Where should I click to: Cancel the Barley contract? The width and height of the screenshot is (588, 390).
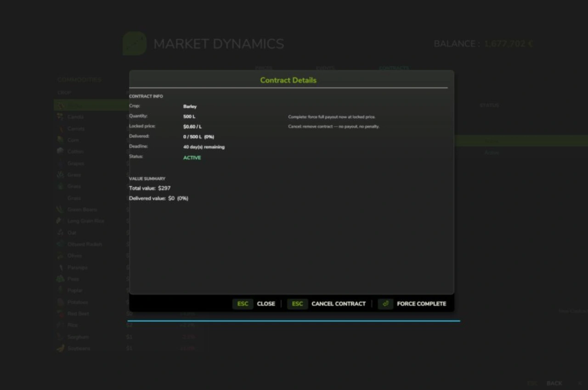(x=338, y=304)
